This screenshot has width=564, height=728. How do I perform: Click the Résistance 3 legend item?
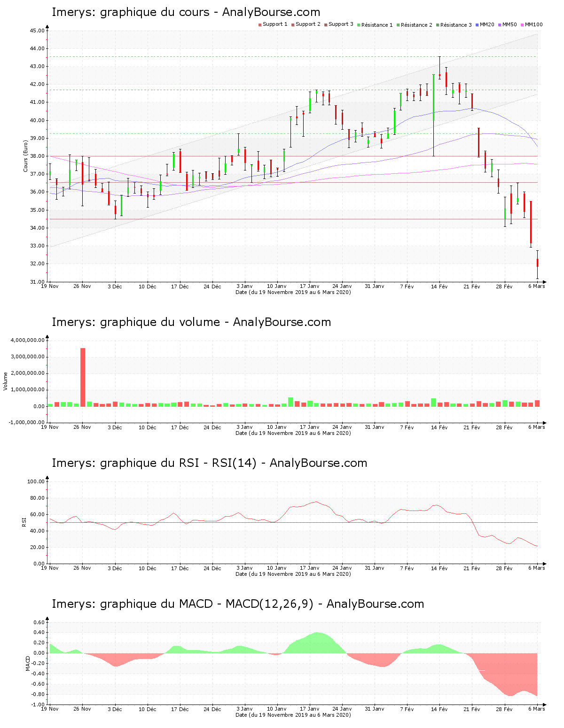click(456, 25)
